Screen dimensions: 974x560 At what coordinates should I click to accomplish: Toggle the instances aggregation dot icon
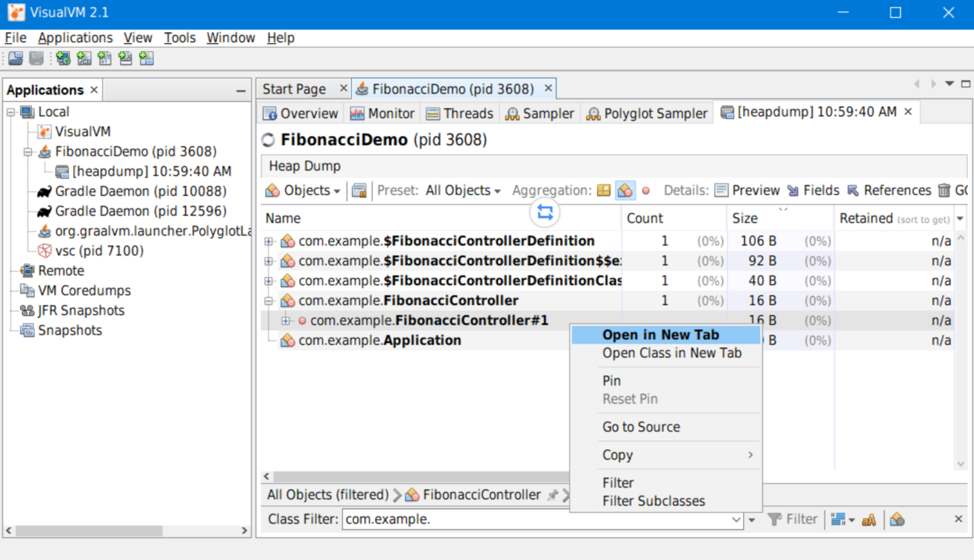pyautogui.click(x=645, y=190)
